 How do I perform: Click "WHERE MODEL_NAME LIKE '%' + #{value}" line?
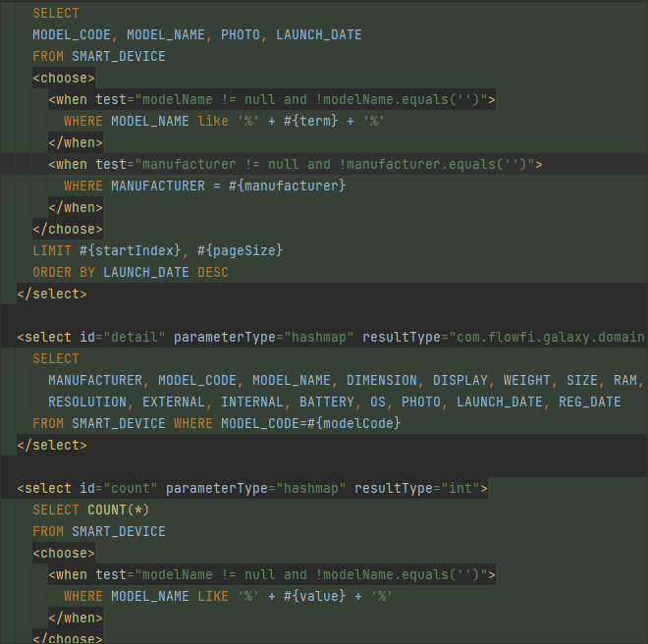(228, 596)
